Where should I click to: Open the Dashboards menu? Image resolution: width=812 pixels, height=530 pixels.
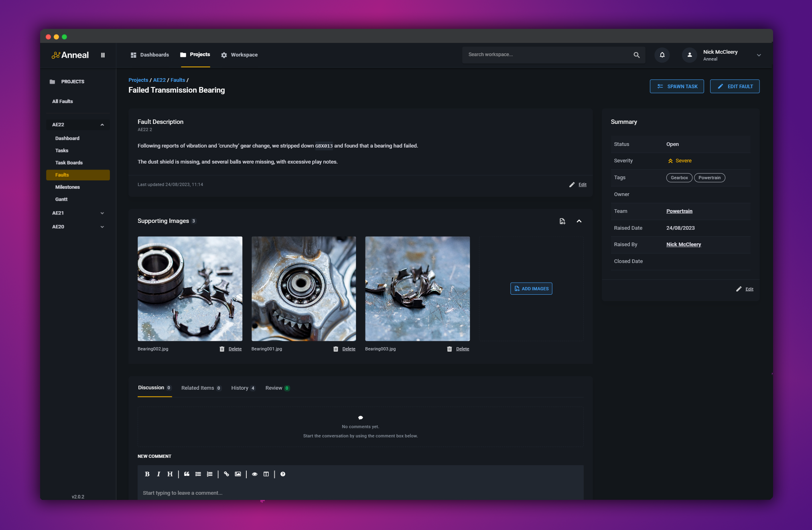150,55
